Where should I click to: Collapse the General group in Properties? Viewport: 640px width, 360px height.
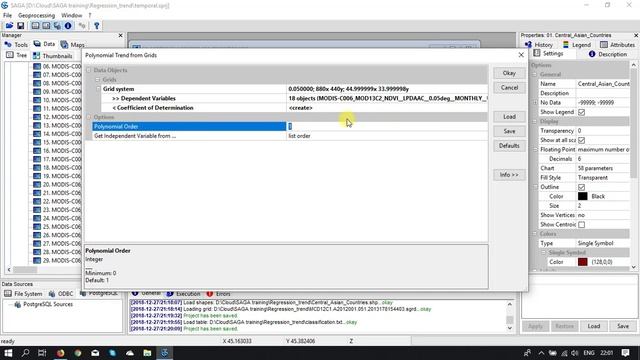pos(535,75)
